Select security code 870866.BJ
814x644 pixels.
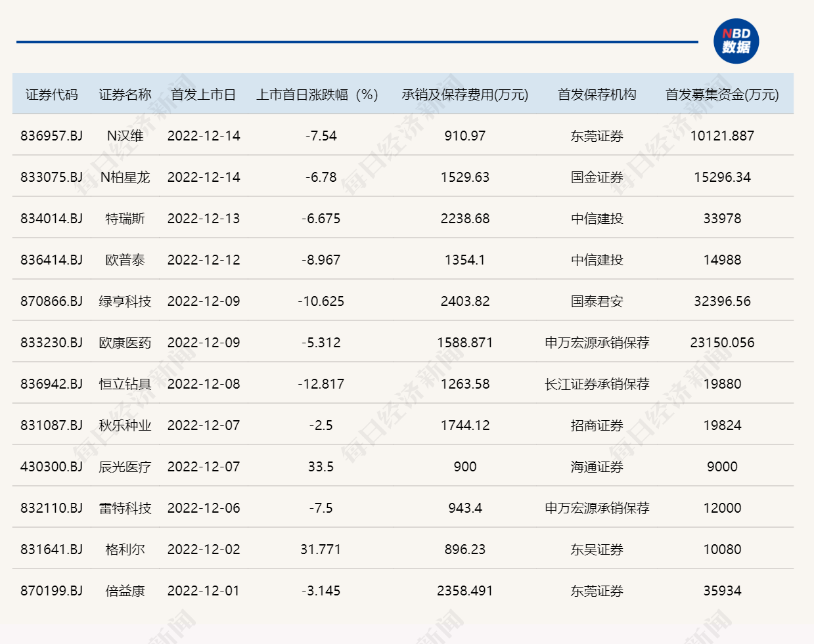pyautogui.click(x=51, y=301)
